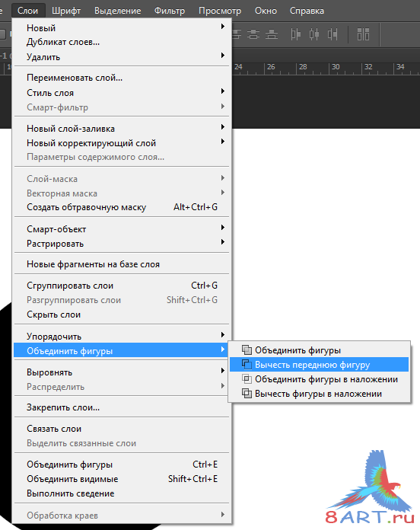Expand the Удалить submenu
The height and width of the screenshot is (530, 420).
tap(122, 57)
